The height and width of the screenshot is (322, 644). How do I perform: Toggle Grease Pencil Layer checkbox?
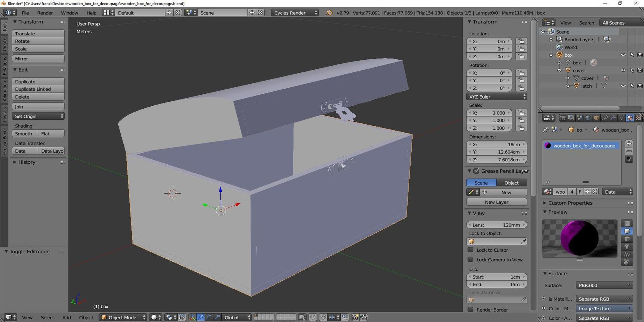pyautogui.click(x=476, y=171)
